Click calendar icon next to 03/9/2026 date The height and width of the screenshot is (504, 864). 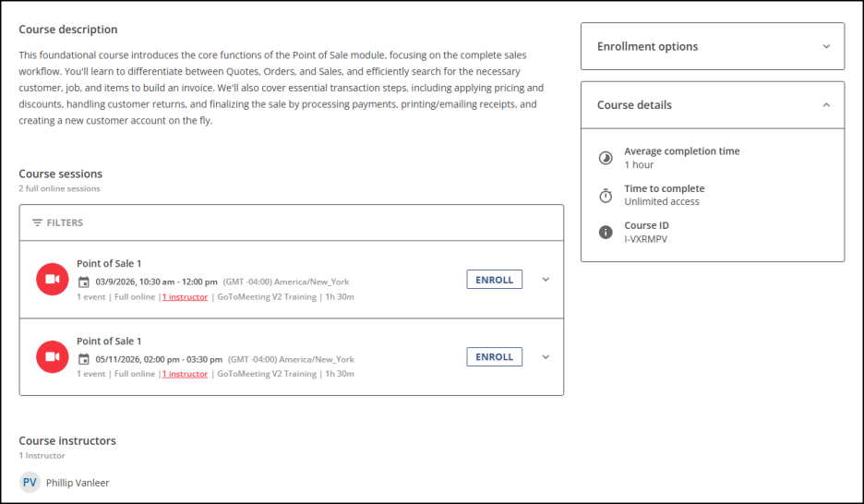[x=83, y=282]
